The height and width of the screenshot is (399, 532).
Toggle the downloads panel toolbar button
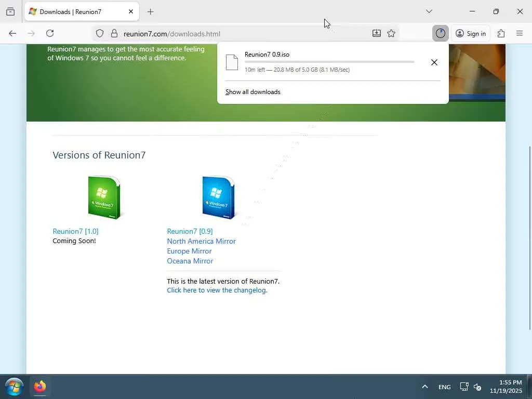pyautogui.click(x=441, y=33)
